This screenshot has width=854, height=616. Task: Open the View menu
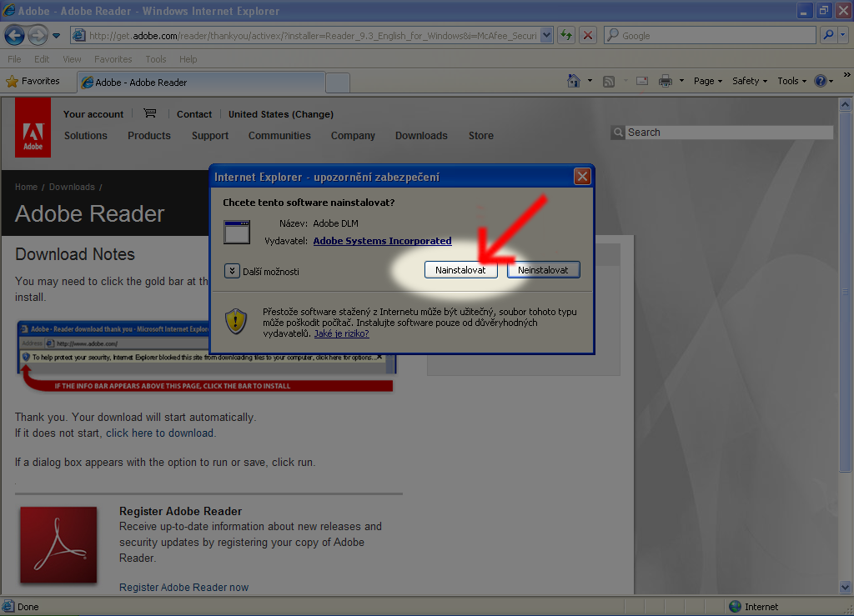click(72, 59)
